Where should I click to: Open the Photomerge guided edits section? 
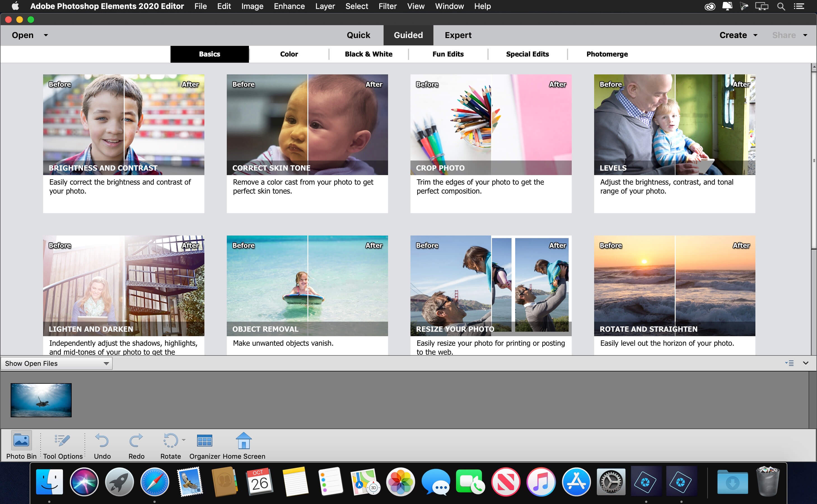(607, 54)
